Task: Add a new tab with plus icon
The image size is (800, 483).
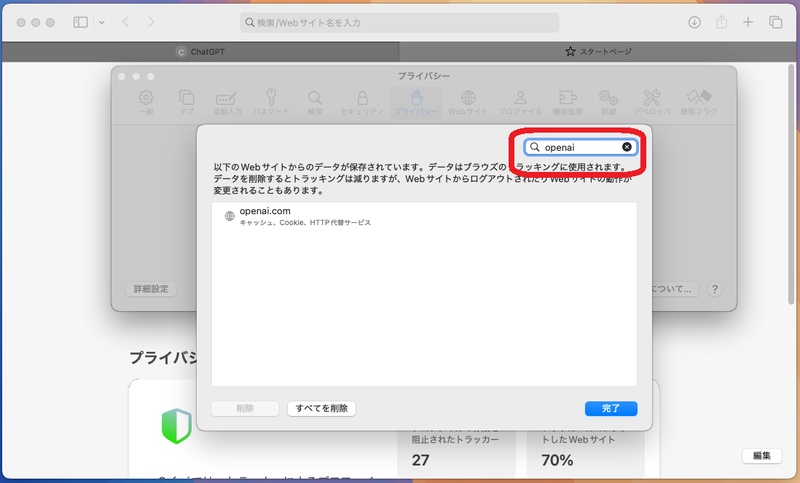Action: (748, 22)
